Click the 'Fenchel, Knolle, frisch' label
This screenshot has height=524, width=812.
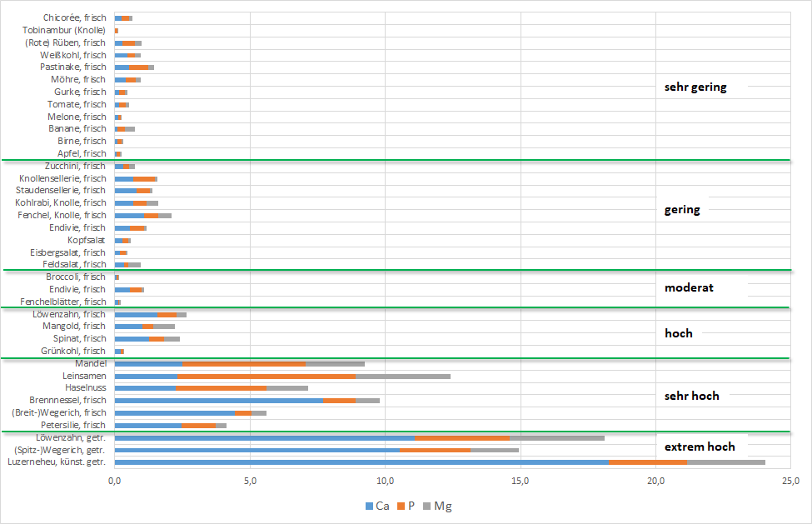click(x=62, y=216)
